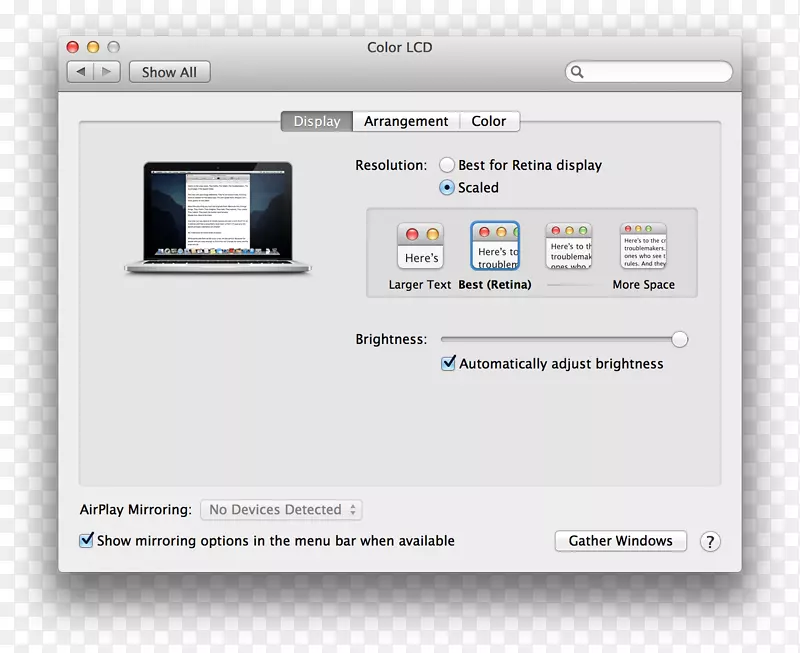800x653 pixels.
Task: Uncheck Automatically adjust brightness
Action: click(448, 363)
